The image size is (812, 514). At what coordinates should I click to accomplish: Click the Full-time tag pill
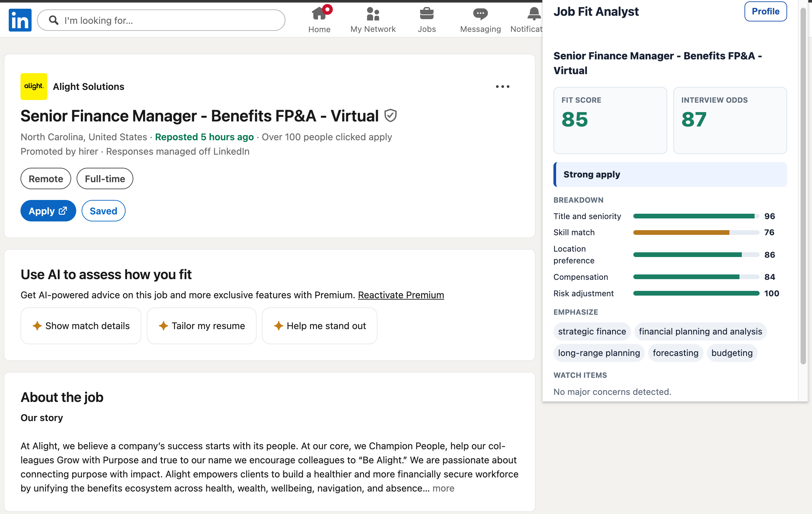pyautogui.click(x=104, y=178)
